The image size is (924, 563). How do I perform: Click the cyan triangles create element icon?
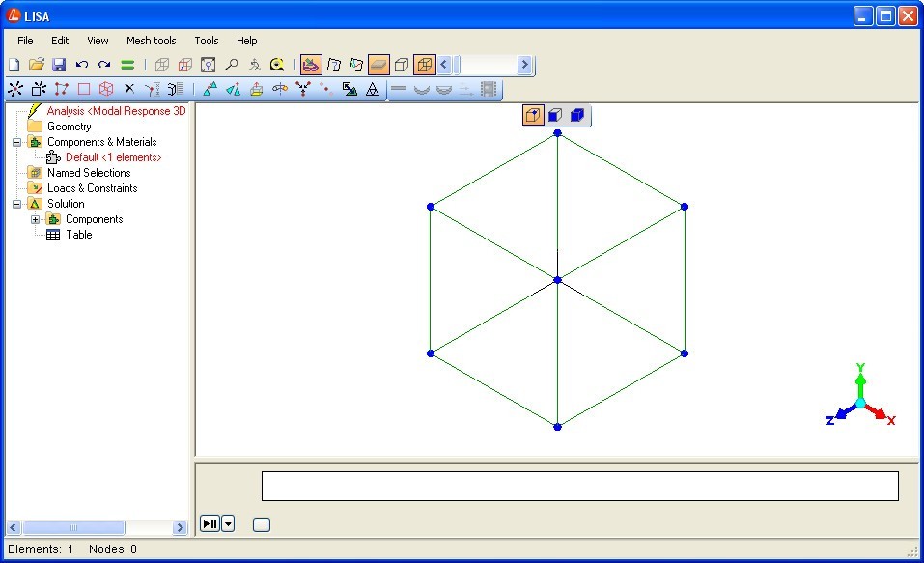pyautogui.click(x=210, y=89)
